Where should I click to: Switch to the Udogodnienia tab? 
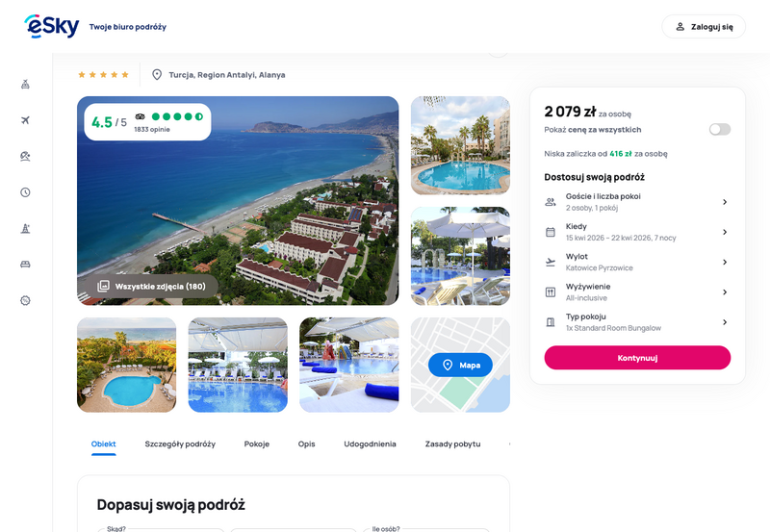click(370, 444)
